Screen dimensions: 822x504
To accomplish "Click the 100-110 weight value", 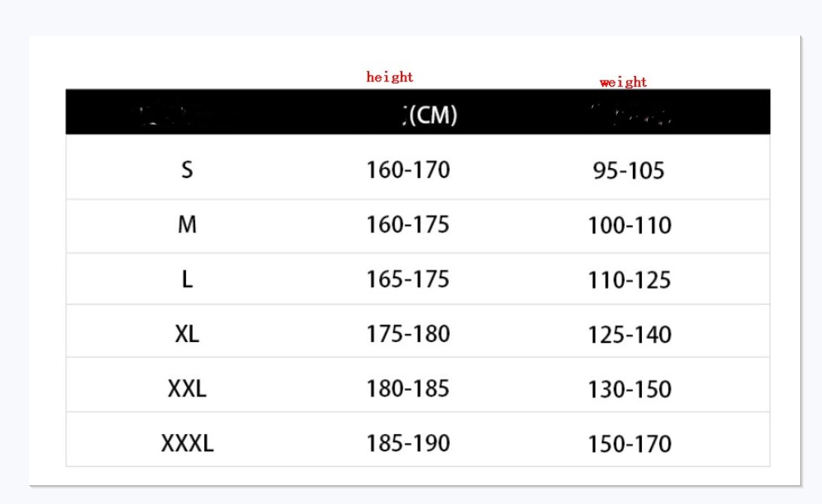I will pyautogui.click(x=629, y=225).
